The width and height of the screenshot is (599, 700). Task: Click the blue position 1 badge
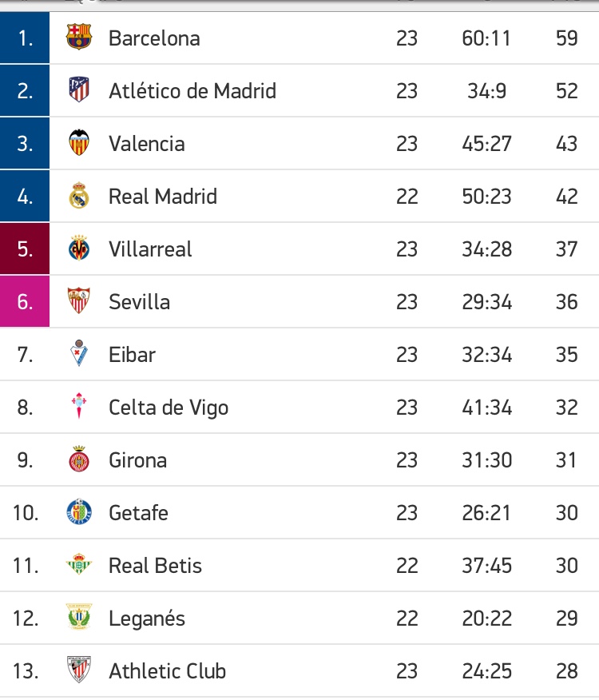(x=25, y=38)
